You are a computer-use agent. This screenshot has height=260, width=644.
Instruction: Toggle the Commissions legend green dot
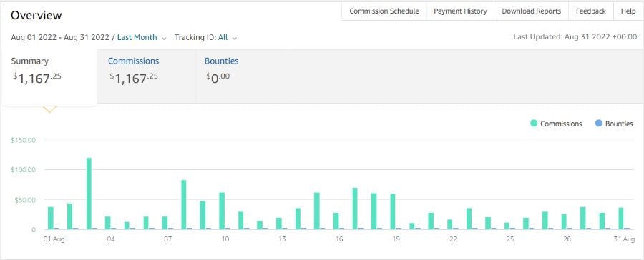(x=534, y=124)
